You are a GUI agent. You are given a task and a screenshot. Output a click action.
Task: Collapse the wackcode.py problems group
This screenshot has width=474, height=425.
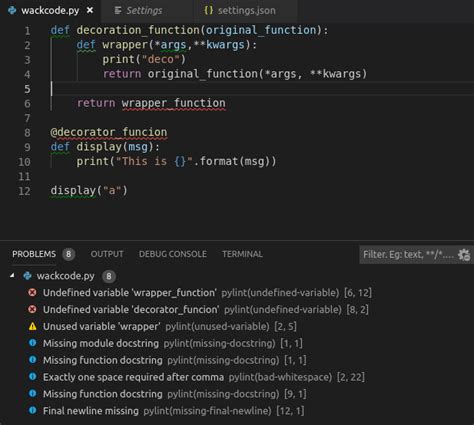(12, 276)
